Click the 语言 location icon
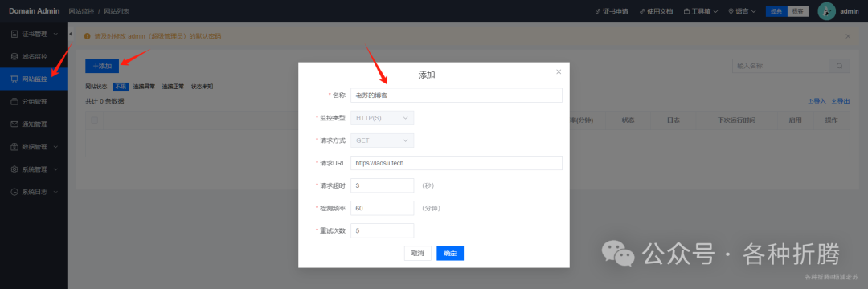868x289 pixels. [731, 11]
